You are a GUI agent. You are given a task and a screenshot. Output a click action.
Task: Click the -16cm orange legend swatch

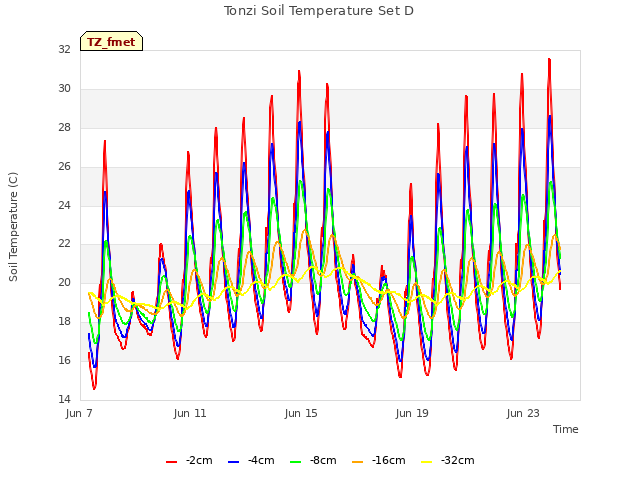(357, 462)
